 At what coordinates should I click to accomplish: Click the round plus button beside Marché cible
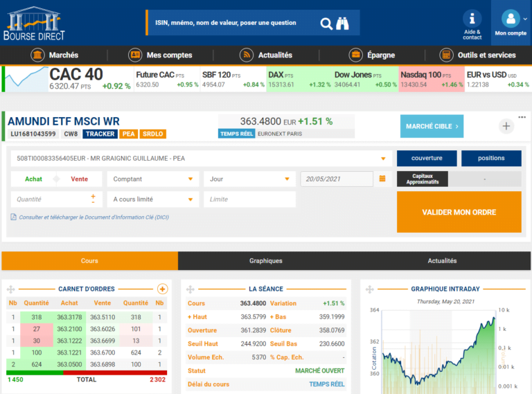click(506, 126)
